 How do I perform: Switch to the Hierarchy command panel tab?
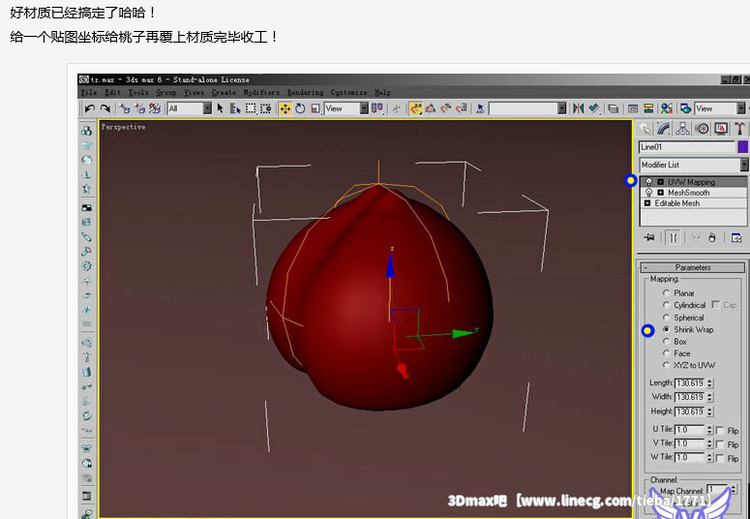click(683, 129)
